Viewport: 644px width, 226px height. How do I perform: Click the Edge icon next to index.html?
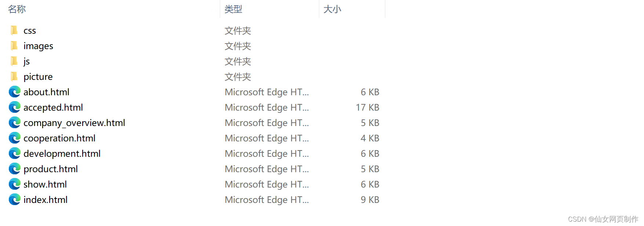(14, 200)
